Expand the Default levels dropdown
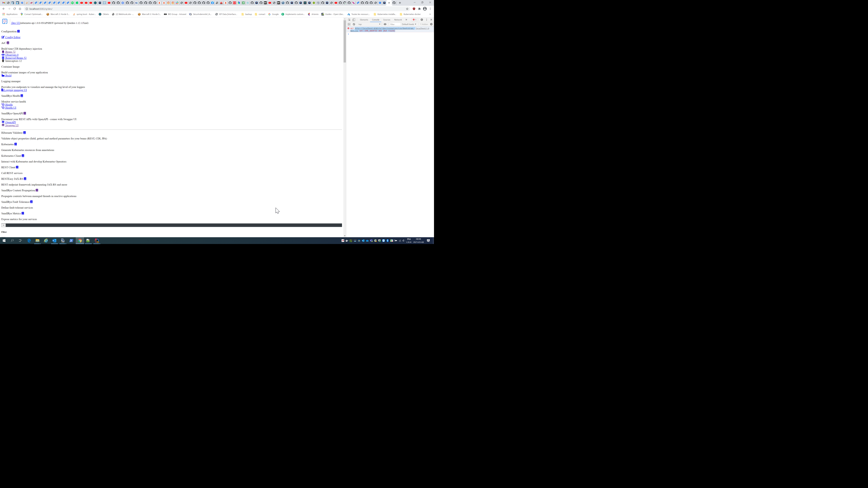 click(409, 24)
